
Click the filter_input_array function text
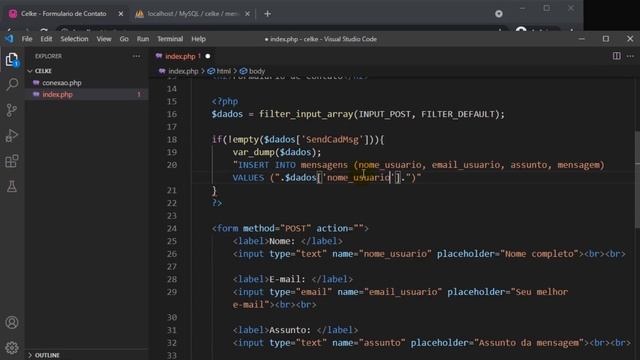click(306, 114)
